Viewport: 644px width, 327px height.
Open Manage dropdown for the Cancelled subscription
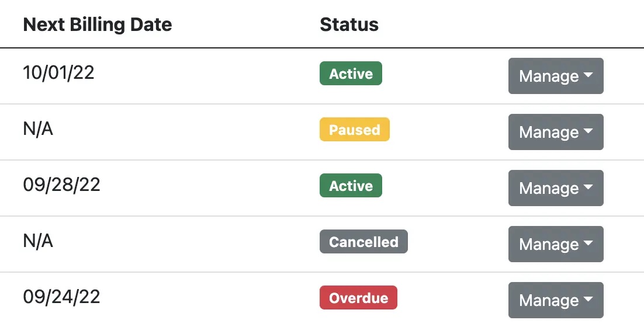click(555, 244)
